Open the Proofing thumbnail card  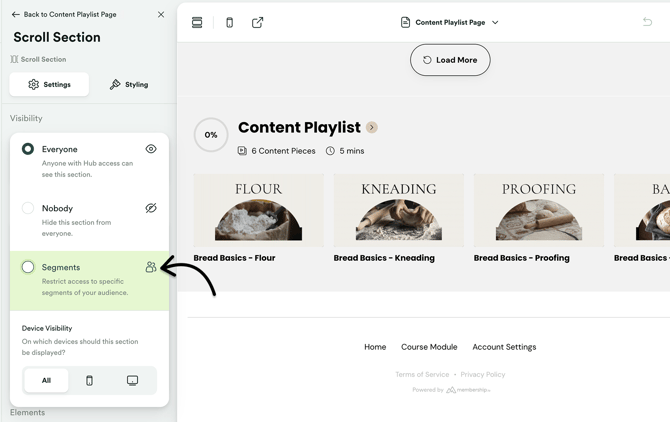coord(539,210)
